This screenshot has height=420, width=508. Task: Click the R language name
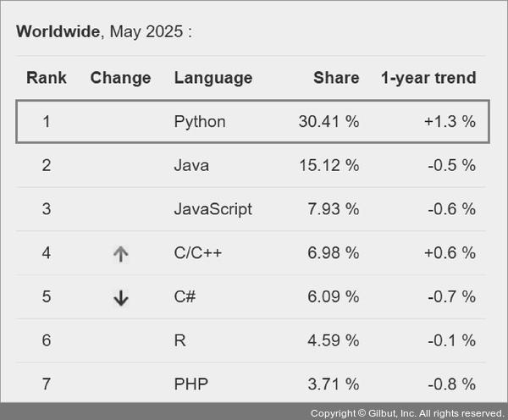(x=179, y=341)
